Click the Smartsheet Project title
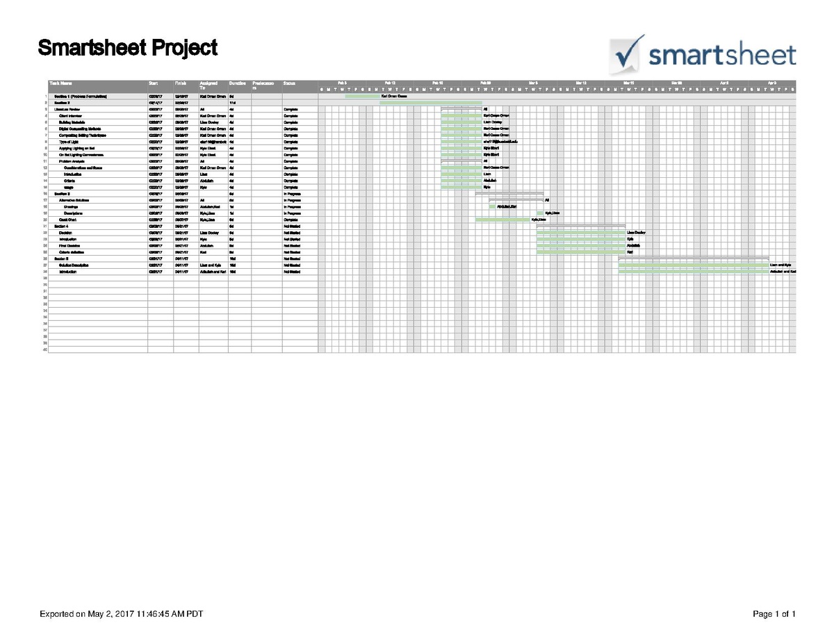The width and height of the screenshot is (834, 644). coord(127,49)
